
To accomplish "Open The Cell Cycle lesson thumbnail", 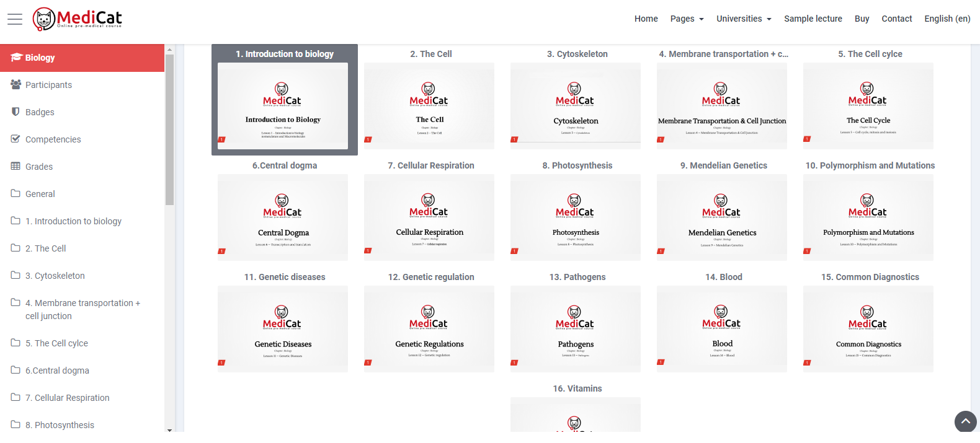I will (x=868, y=106).
